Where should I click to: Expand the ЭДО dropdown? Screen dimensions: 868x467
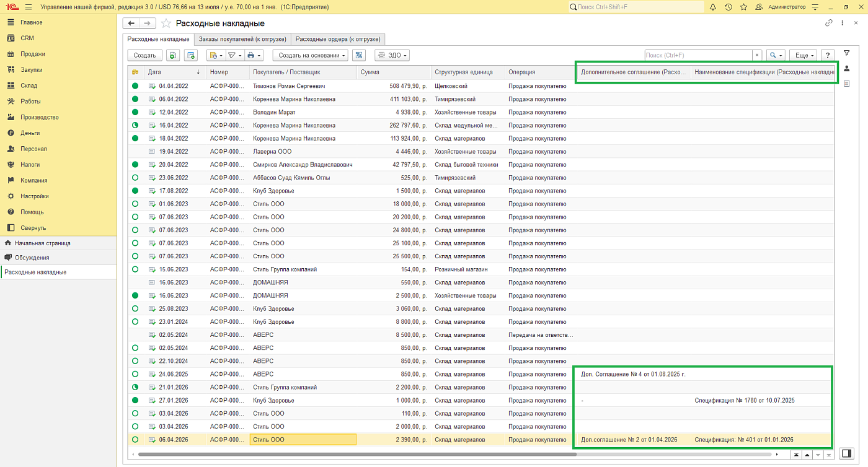[x=392, y=55]
